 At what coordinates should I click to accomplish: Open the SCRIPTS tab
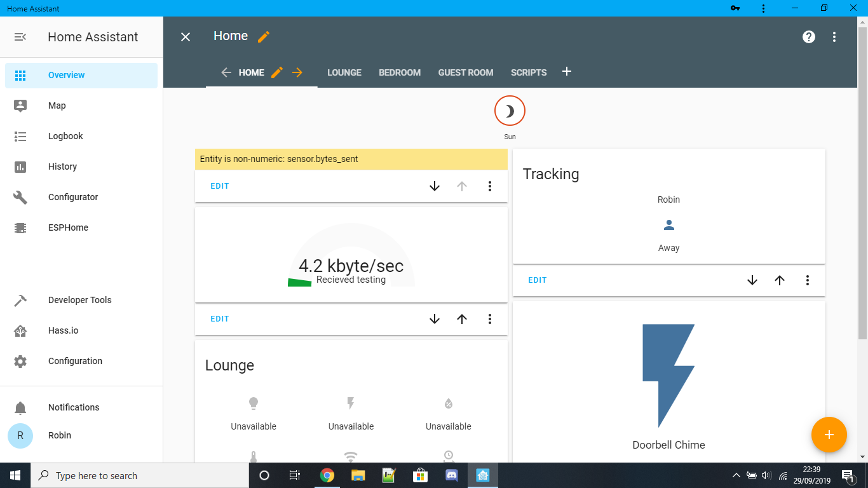click(x=529, y=72)
